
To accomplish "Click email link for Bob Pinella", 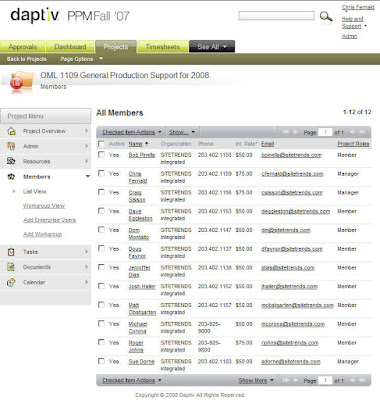I will [291, 155].
